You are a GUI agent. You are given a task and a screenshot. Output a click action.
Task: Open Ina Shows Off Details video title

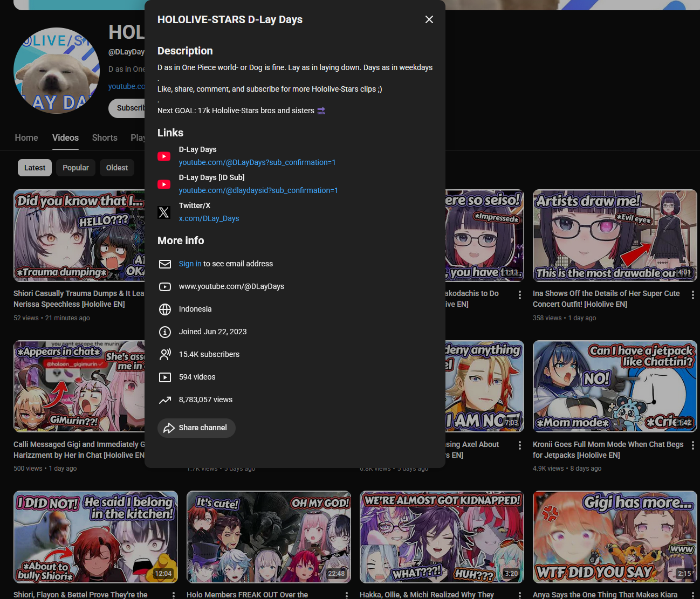click(606, 299)
